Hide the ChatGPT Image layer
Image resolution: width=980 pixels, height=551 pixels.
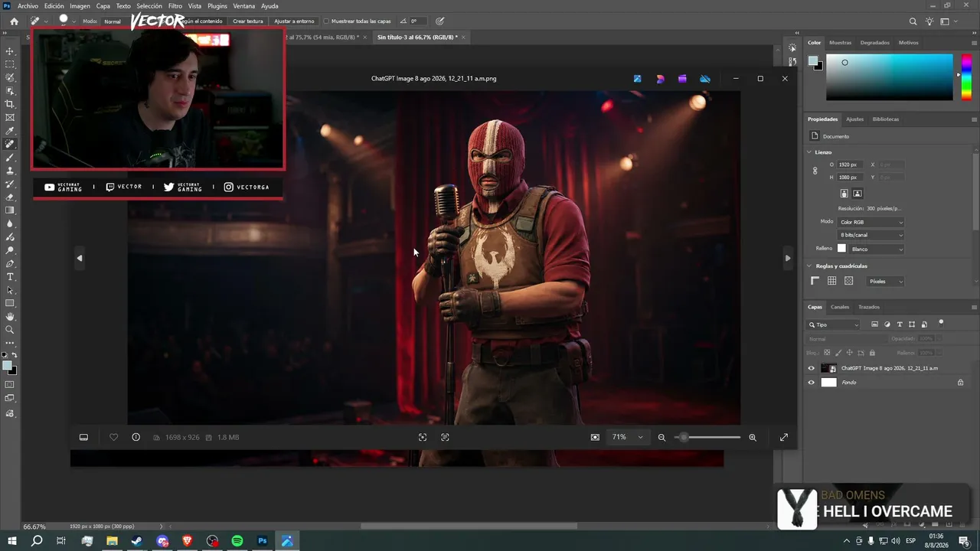point(812,368)
